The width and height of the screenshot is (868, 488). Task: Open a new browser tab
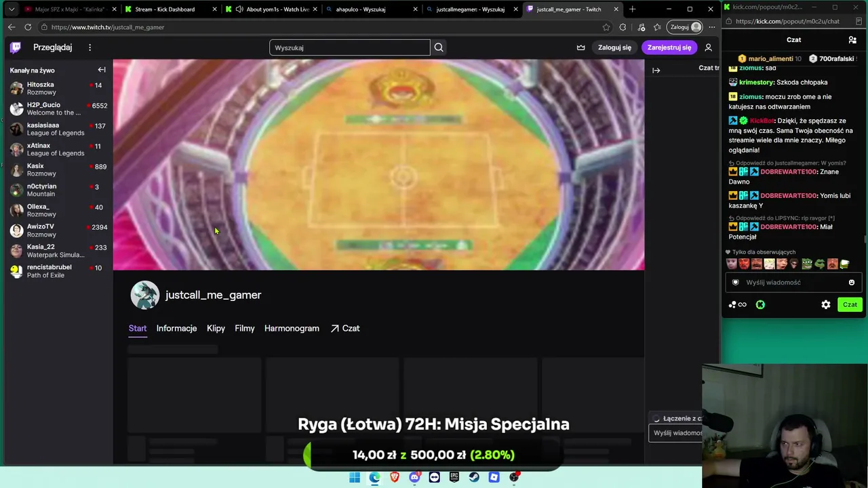[x=632, y=9]
